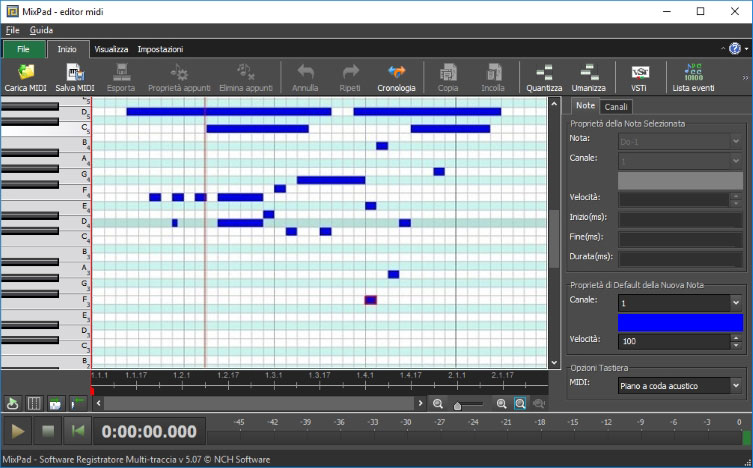Click the fourth bottom-left marker icon
The image size is (753, 468).
pyautogui.click(x=77, y=404)
